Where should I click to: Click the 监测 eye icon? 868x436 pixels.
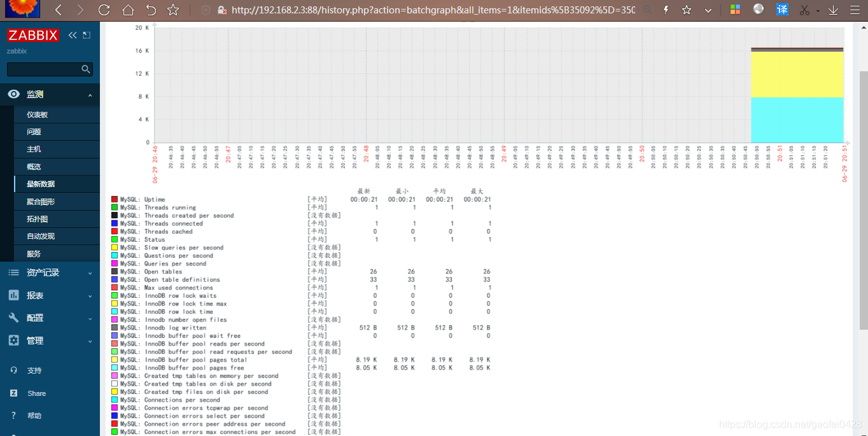click(x=13, y=94)
